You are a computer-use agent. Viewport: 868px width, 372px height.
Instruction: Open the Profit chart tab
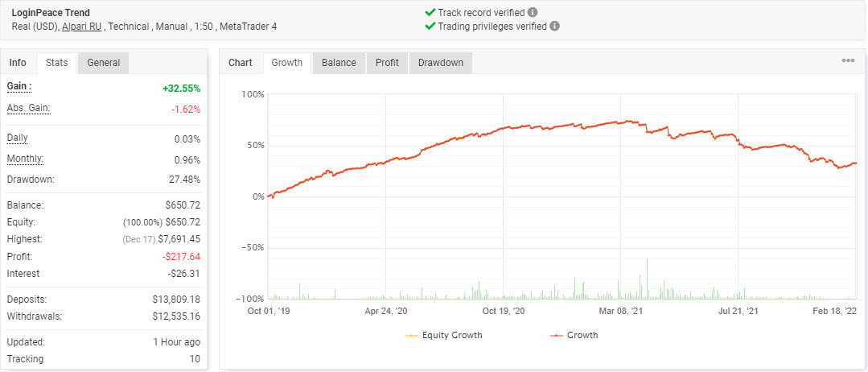(387, 63)
